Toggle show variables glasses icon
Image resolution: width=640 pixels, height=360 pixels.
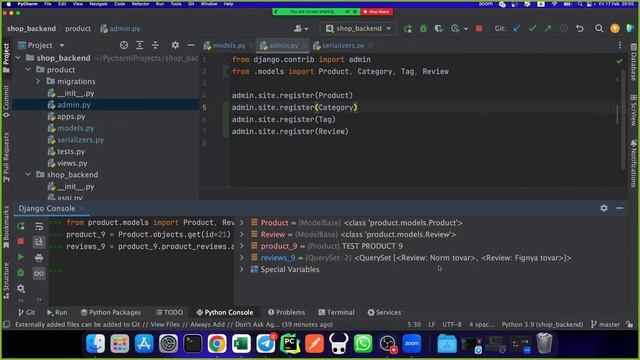tap(39, 273)
